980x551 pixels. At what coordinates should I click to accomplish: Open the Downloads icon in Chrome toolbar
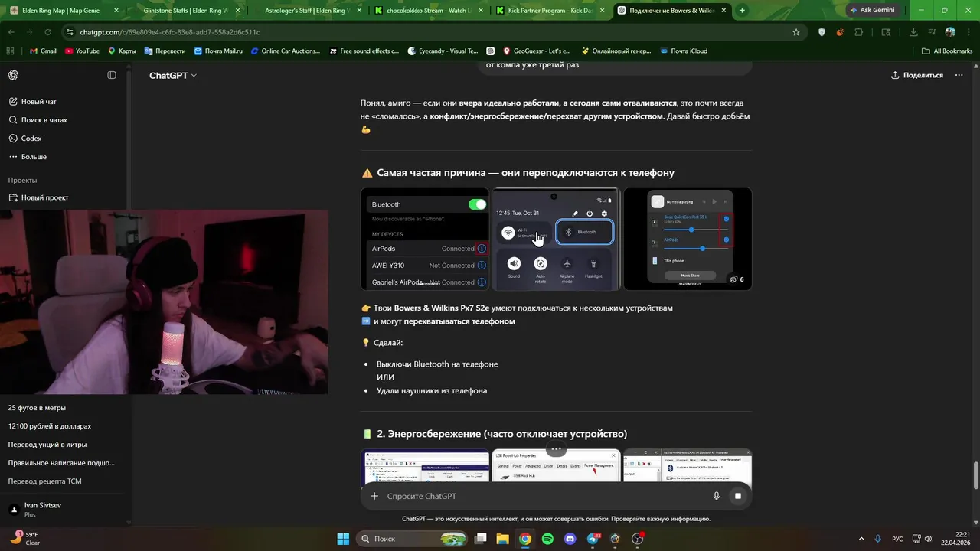tap(913, 32)
